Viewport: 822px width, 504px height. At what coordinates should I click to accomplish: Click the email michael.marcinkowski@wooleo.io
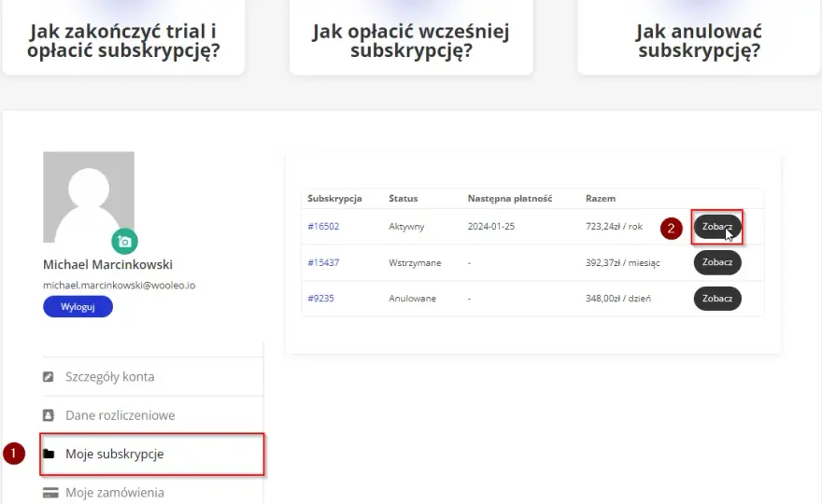(119, 285)
